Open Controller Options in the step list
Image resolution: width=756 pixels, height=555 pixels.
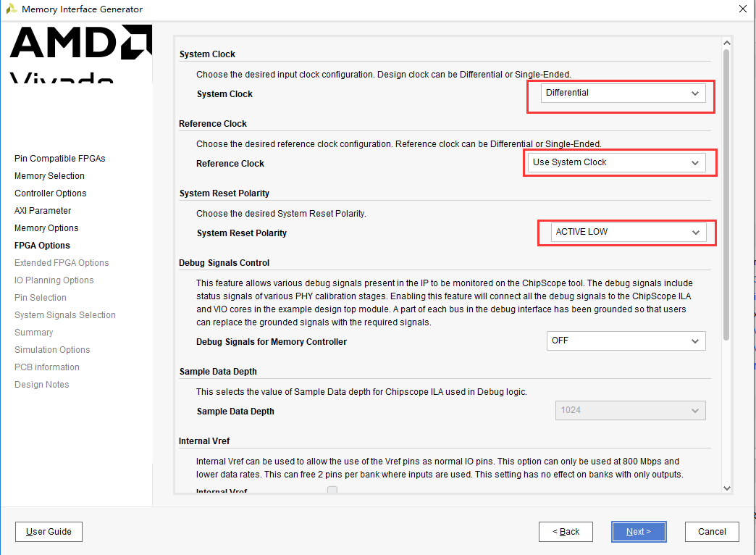(50, 193)
